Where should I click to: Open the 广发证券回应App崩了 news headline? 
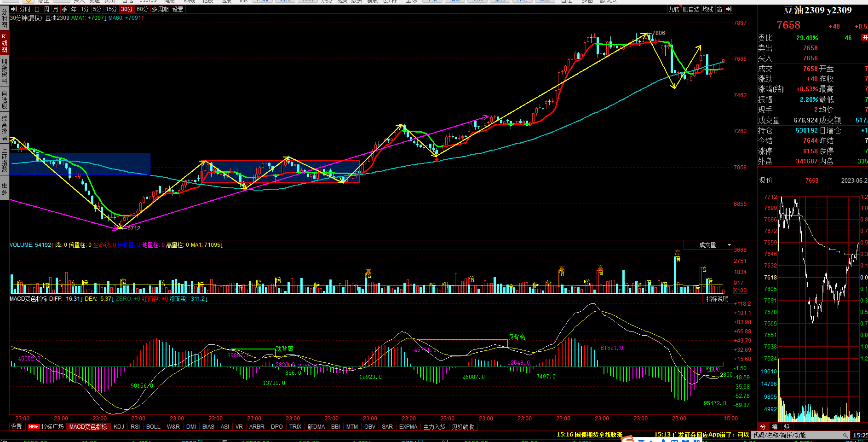click(702, 435)
